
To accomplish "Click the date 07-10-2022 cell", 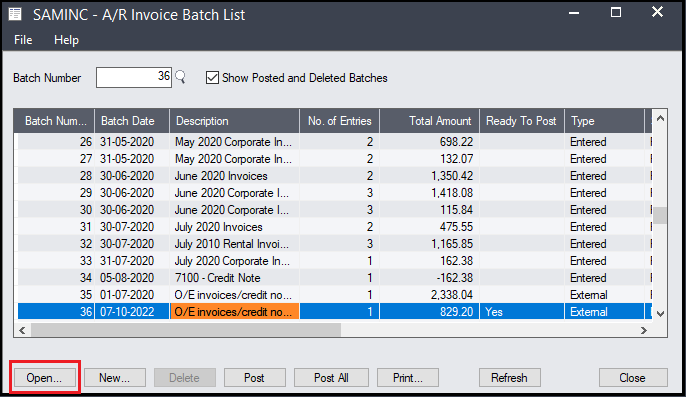I will 132,312.
